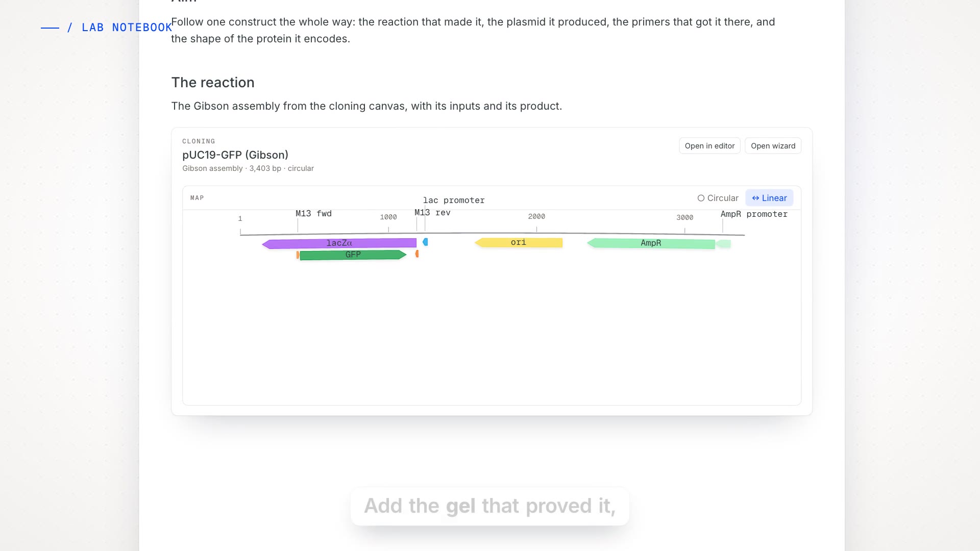Click orange marker left of GFP

[x=298, y=255]
